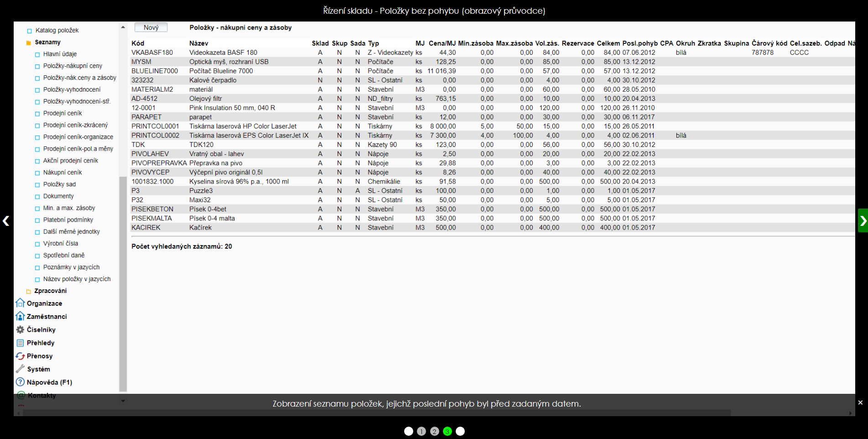Click the Organizace house icon
This screenshot has height=439, width=868.
pos(20,303)
